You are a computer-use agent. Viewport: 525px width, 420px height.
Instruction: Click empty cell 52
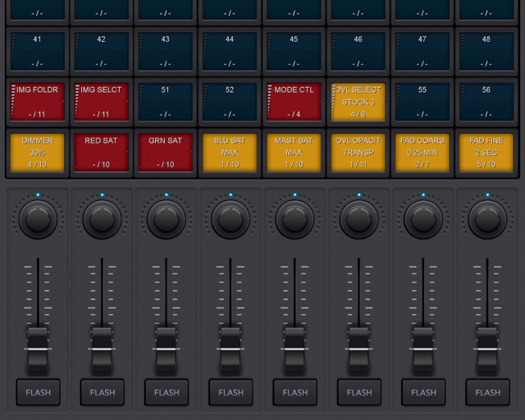click(230, 102)
